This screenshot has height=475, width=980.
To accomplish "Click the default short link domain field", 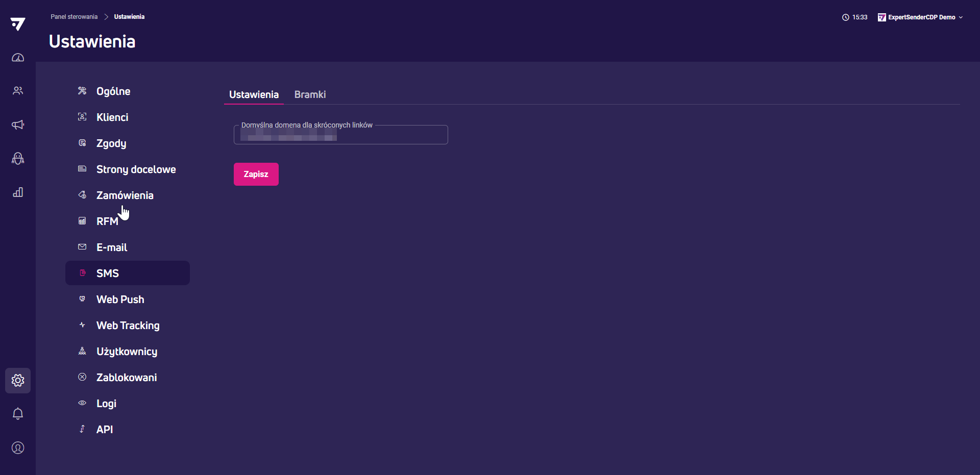I will click(x=340, y=136).
